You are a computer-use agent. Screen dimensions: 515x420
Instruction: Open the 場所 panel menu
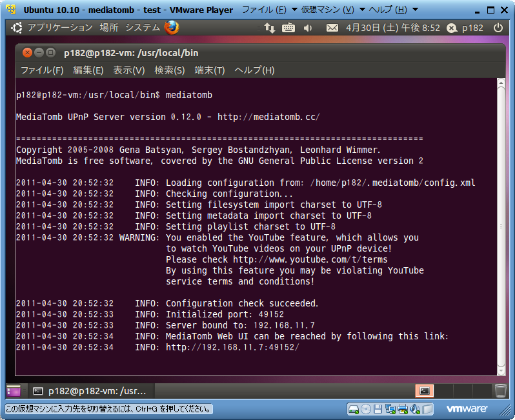pos(108,28)
